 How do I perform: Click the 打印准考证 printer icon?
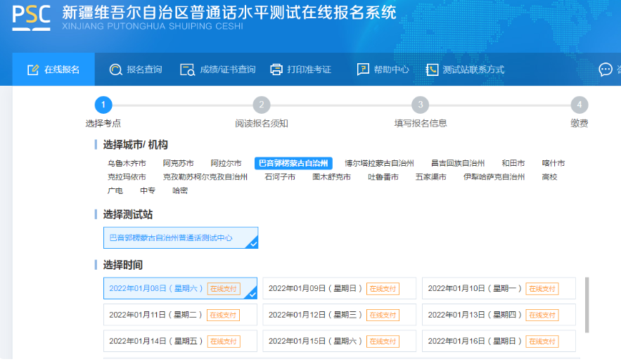point(276,70)
